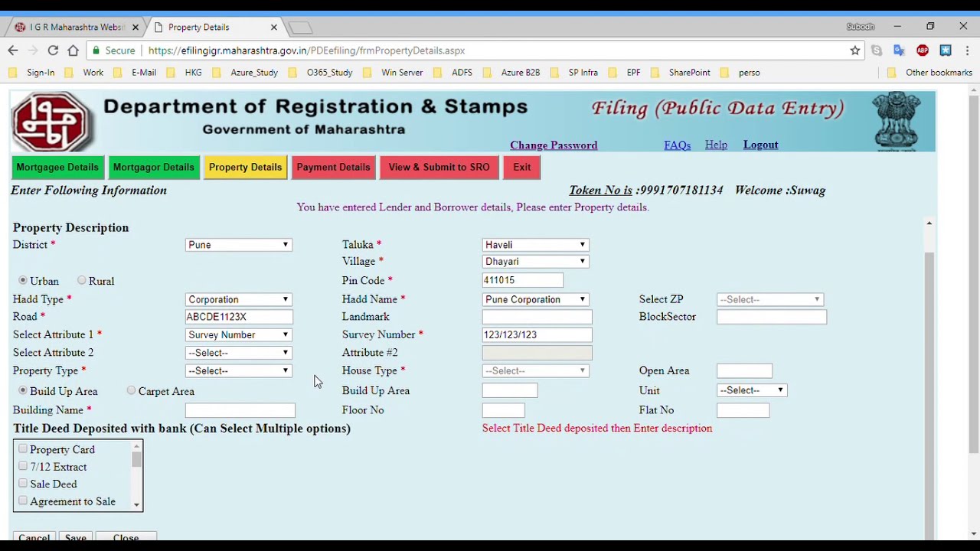Open the Other bookmarks folder
The image size is (980, 551).
(929, 73)
